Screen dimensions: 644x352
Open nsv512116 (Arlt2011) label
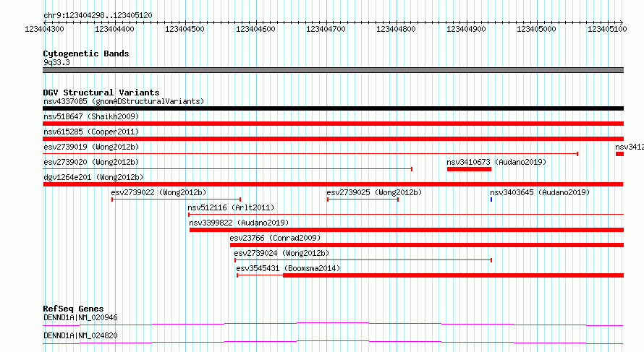coord(231,207)
